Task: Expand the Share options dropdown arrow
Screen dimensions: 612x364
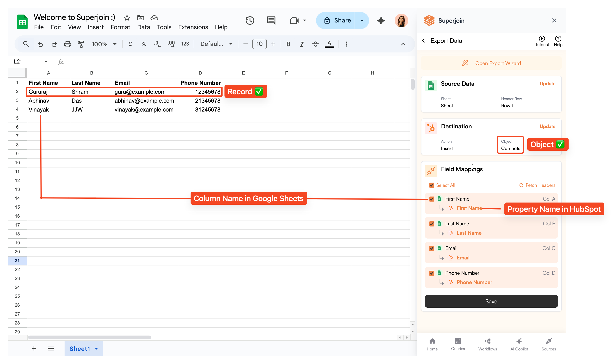Action: pyautogui.click(x=362, y=20)
